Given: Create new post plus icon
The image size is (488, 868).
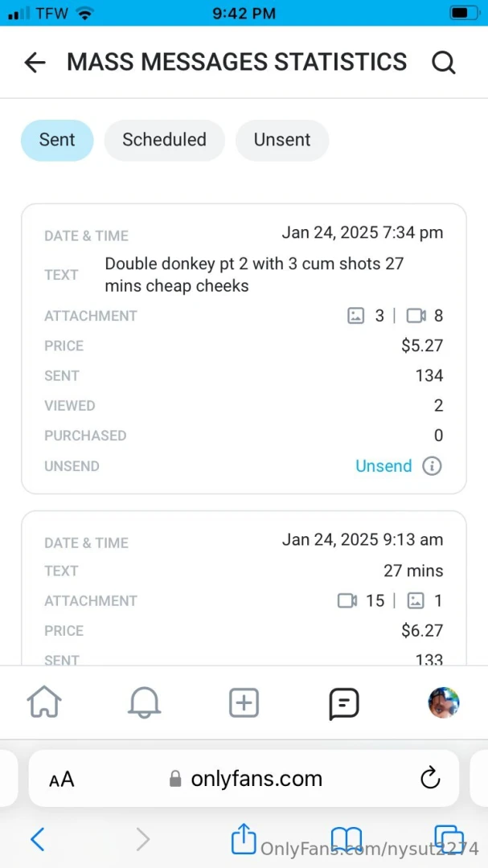Looking at the screenshot, I should (244, 703).
